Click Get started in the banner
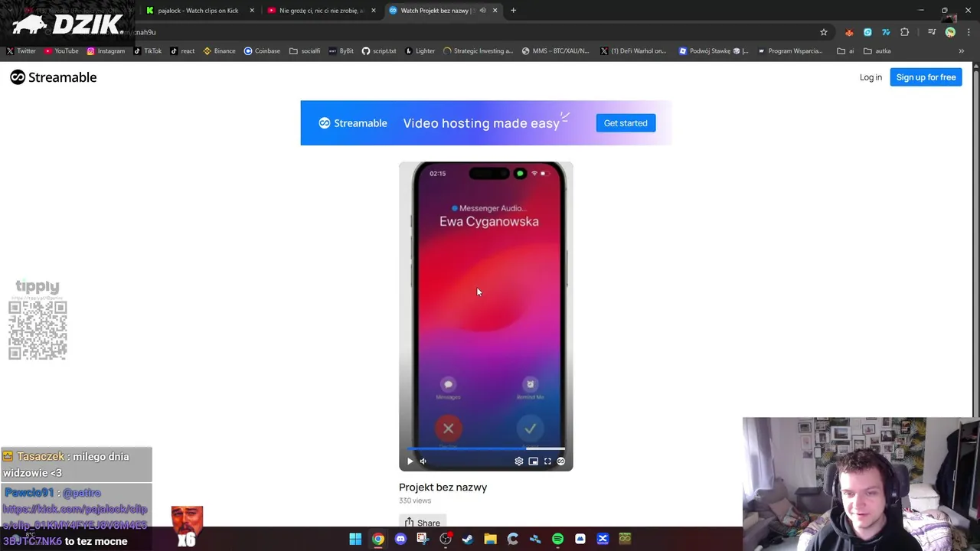 (x=626, y=123)
